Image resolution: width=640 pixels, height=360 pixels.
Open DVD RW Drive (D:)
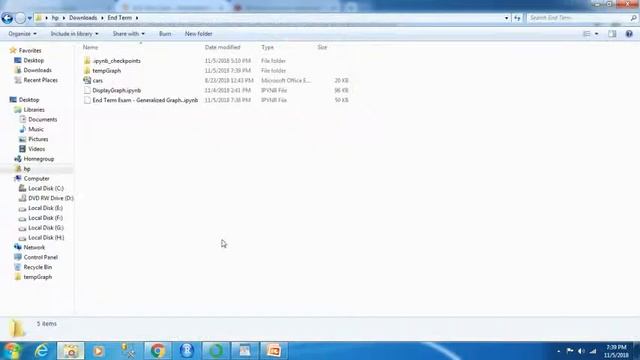[x=51, y=198]
